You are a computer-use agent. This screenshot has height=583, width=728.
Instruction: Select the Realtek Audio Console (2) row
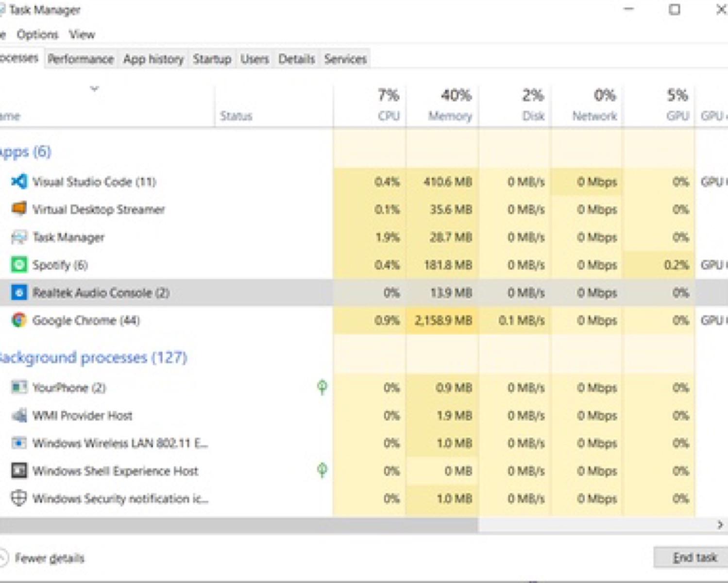click(364, 292)
